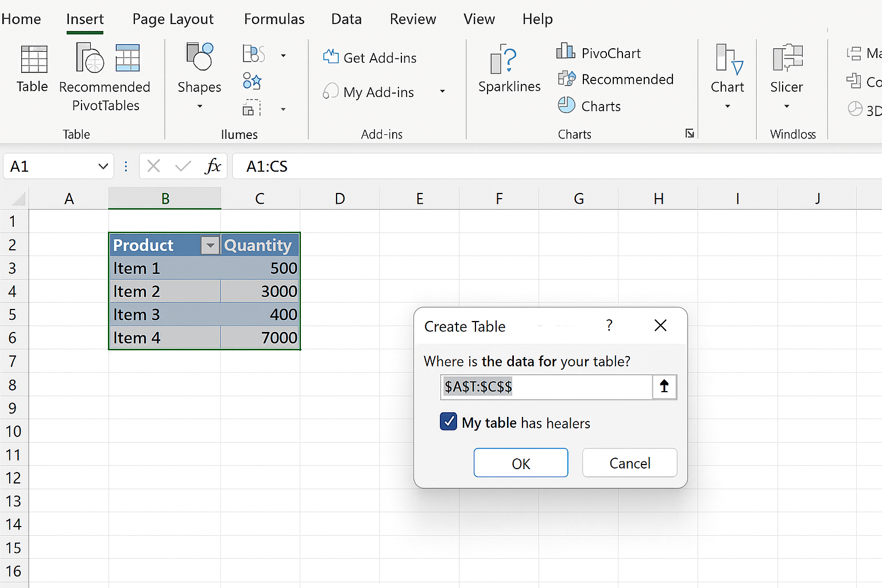Click the icons button with stars
This screenshot has height=588, width=882.
[x=252, y=81]
